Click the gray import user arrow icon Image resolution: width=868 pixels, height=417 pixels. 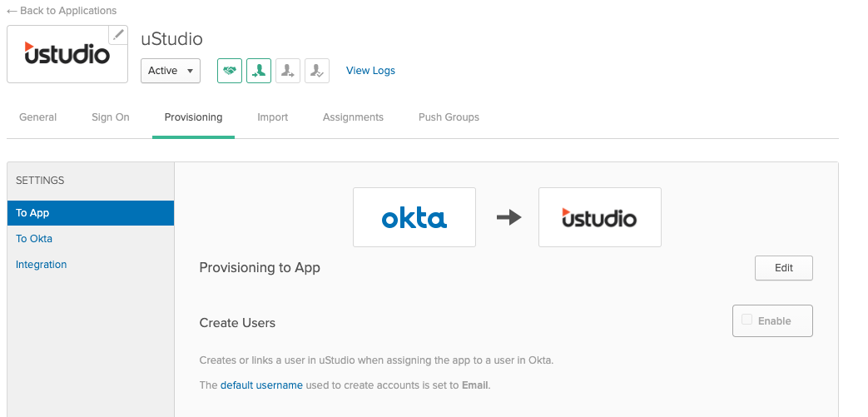288,71
